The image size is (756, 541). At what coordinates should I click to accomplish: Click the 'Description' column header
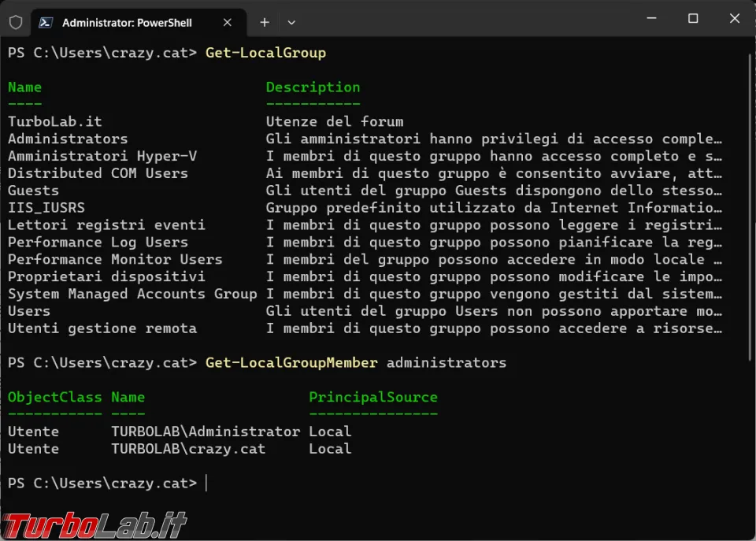point(313,87)
